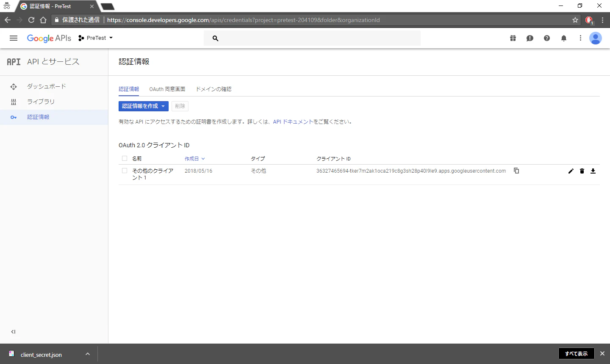610x364 pixels.
Task: Reload the page in browser
Action: click(31, 20)
